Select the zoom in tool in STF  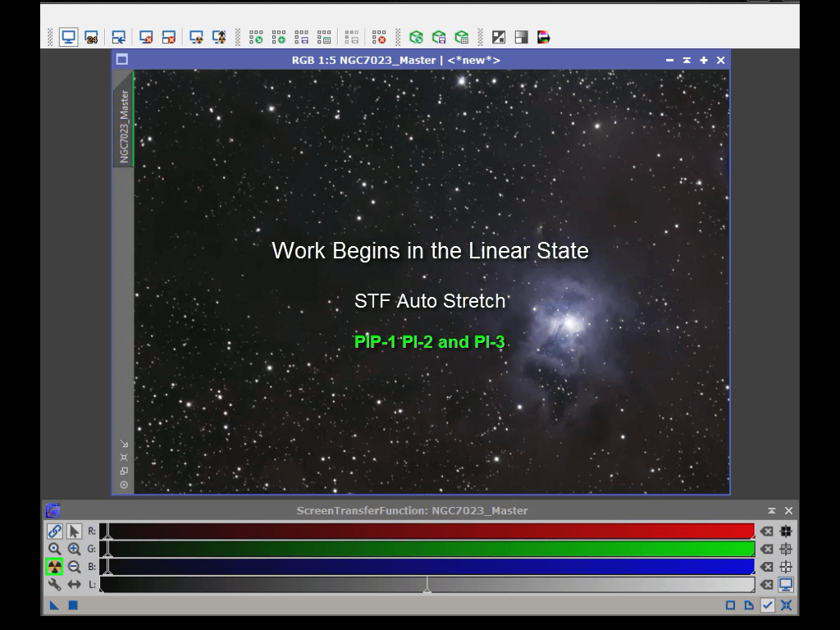(74, 549)
